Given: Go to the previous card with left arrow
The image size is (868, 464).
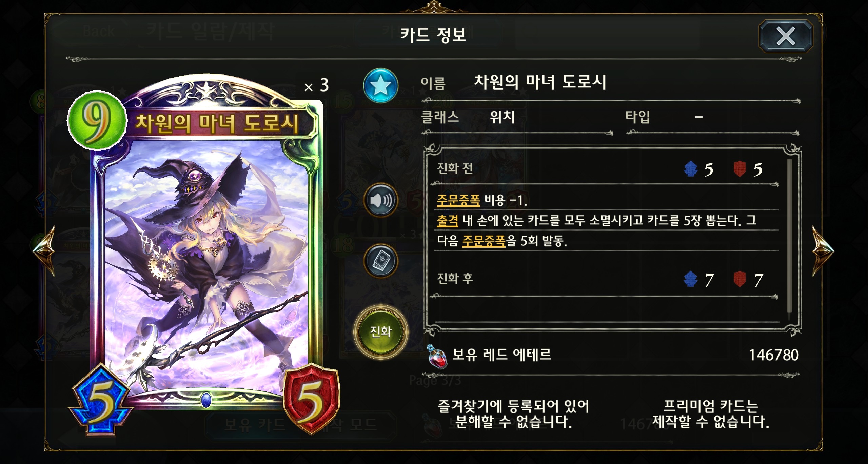Looking at the screenshot, I should pyautogui.click(x=44, y=251).
